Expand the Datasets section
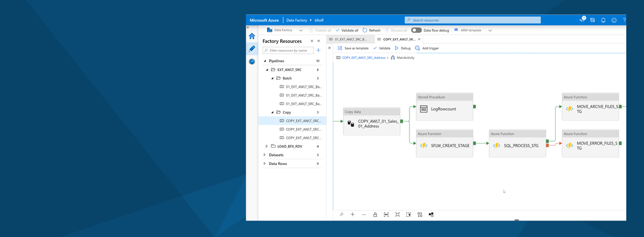644x237 pixels. [264, 155]
